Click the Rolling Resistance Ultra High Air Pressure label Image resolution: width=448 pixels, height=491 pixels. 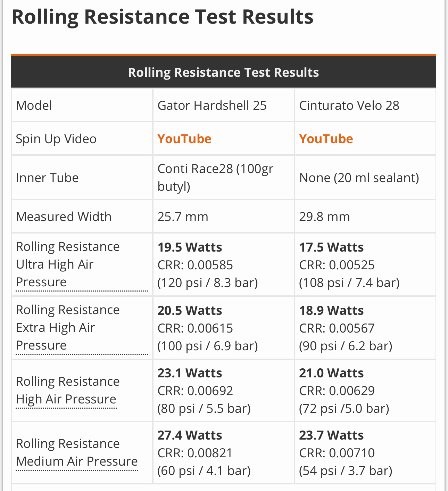tap(68, 264)
